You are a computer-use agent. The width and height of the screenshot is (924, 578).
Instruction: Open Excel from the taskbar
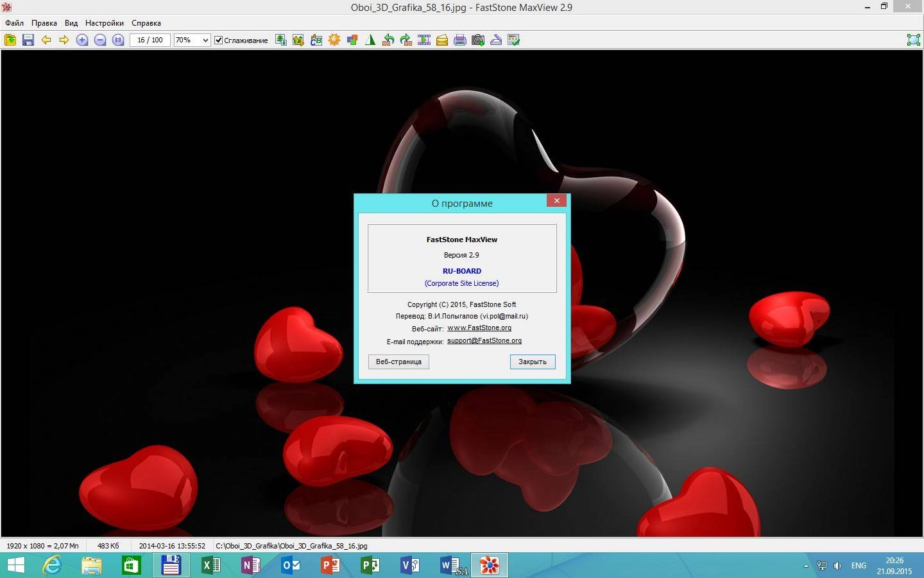(x=211, y=565)
